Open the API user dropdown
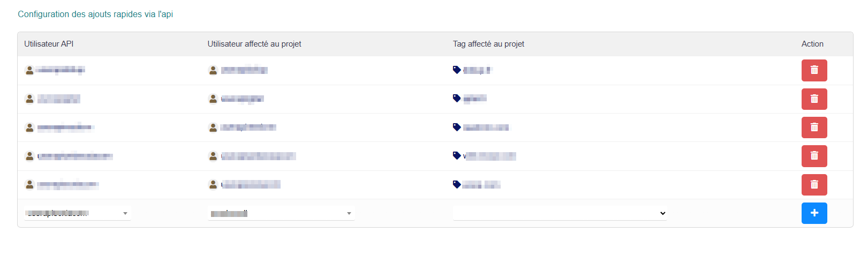This screenshot has height=255, width=868. pyautogui.click(x=77, y=213)
